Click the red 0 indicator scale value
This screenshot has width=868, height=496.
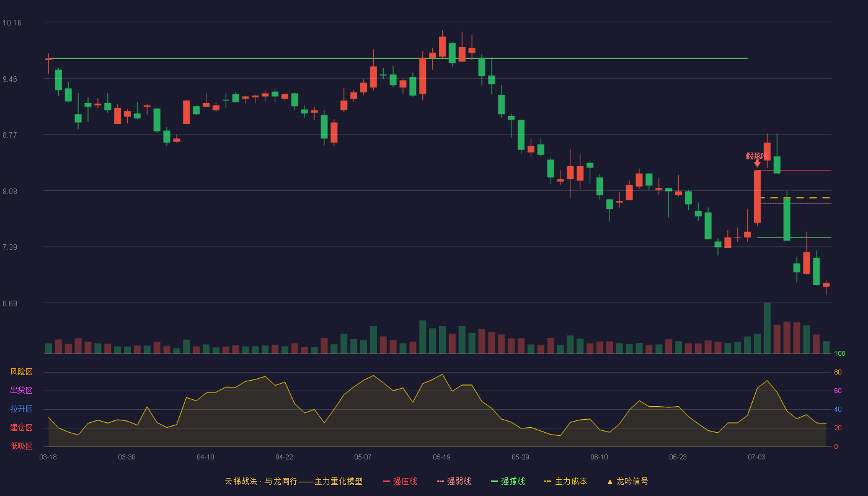coord(836,446)
